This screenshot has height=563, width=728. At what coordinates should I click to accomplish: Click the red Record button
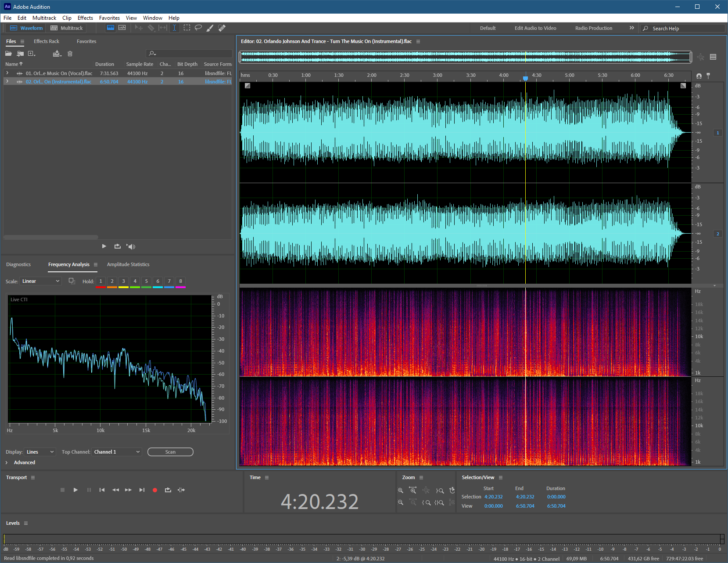point(155,490)
